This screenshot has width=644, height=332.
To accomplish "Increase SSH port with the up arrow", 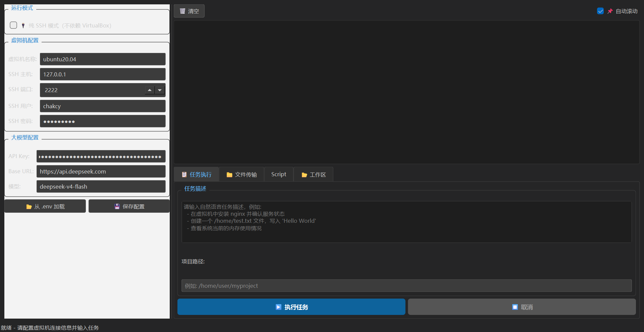I will tap(150, 90).
